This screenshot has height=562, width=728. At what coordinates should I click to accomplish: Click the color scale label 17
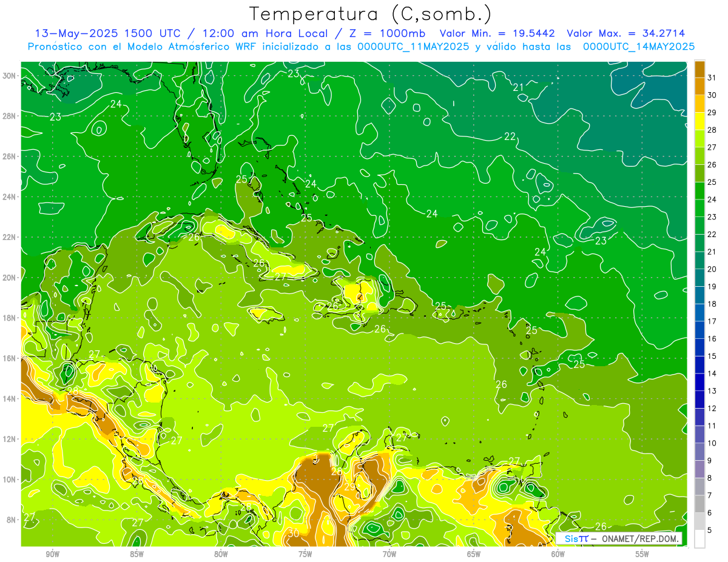pyautogui.click(x=712, y=321)
